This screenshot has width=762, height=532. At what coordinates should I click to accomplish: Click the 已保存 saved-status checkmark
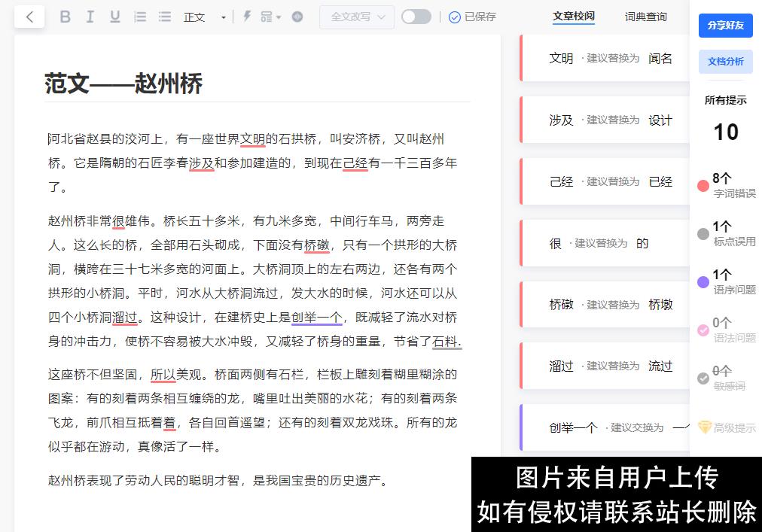click(x=455, y=17)
